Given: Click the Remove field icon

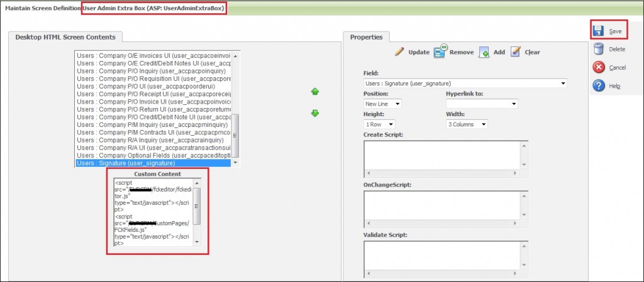Looking at the screenshot, I should 440,51.
